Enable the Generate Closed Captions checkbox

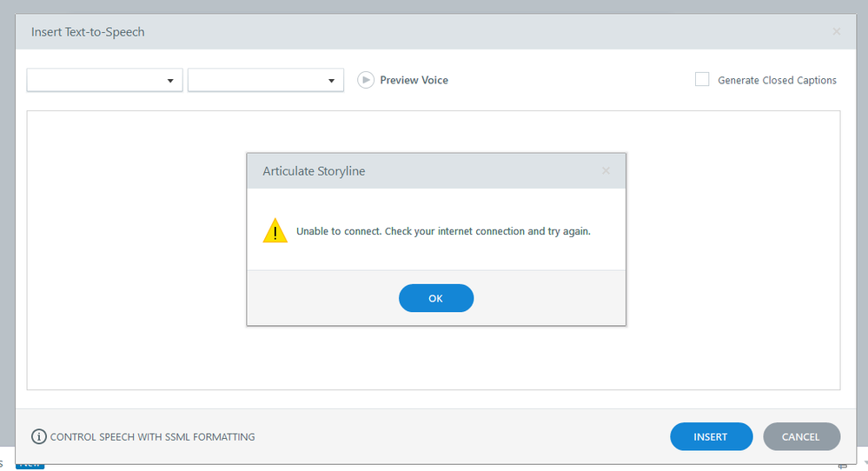(702, 80)
